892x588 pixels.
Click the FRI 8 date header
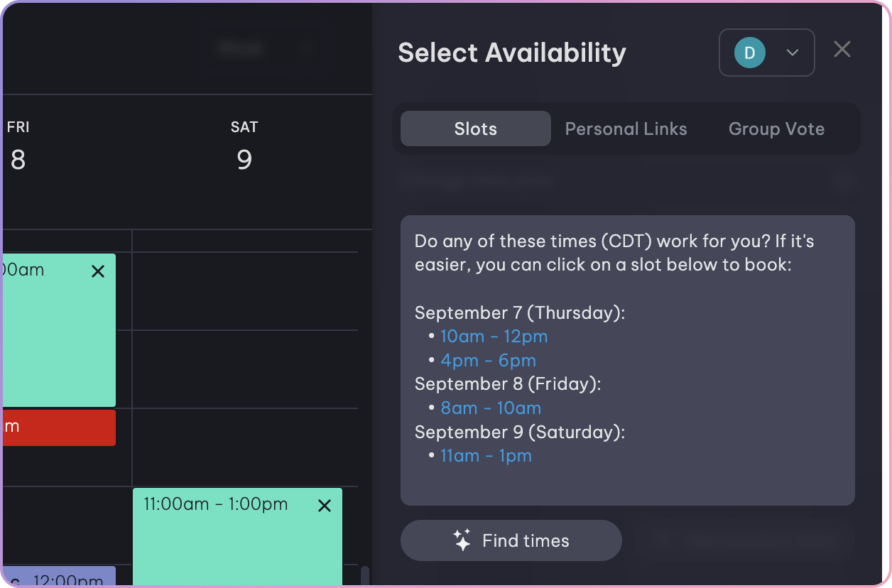point(18,146)
